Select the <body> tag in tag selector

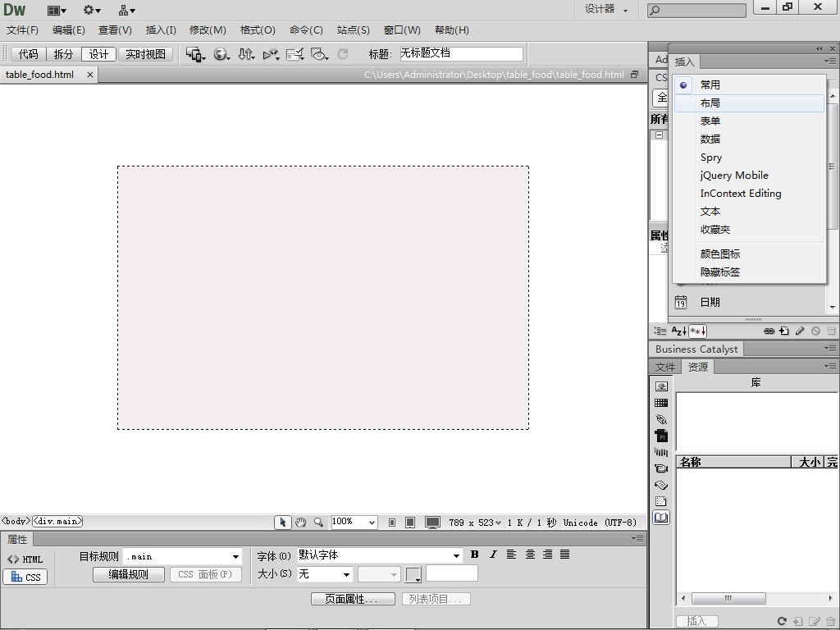coord(16,521)
